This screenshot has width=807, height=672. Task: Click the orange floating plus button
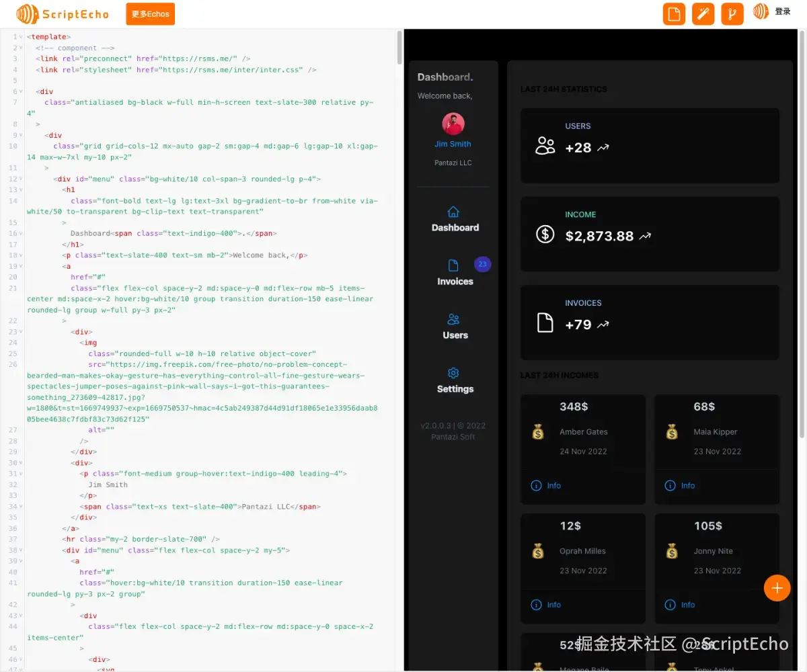point(777,588)
